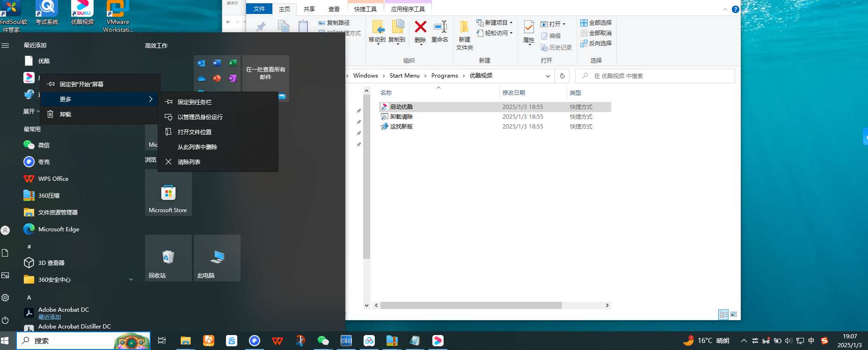Open the 打开 dropdown in ribbon

tap(554, 24)
